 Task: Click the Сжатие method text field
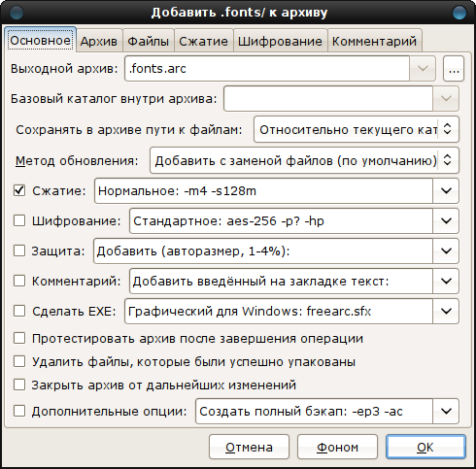coord(263,191)
